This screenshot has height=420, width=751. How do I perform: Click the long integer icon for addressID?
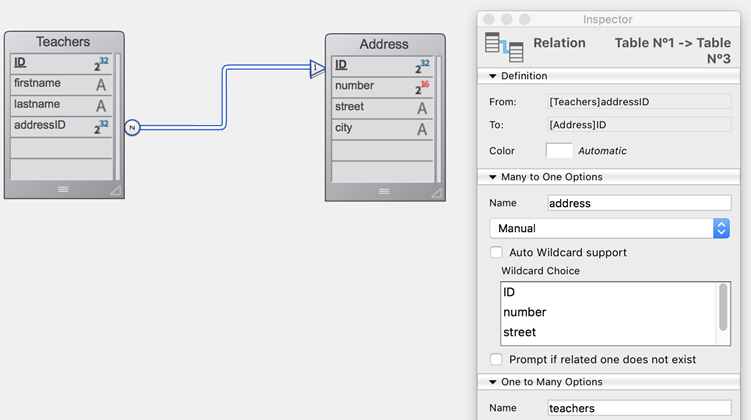tap(101, 127)
